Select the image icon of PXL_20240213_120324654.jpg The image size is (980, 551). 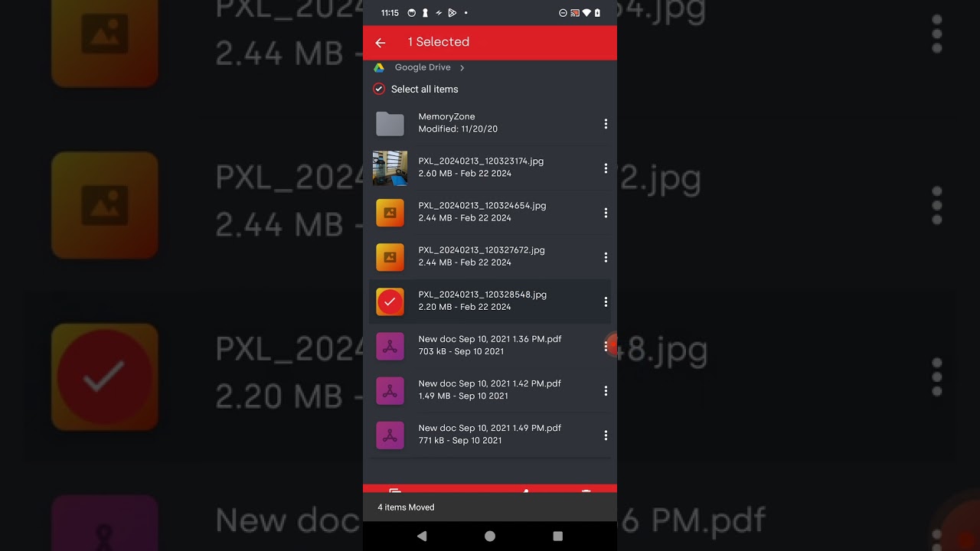[x=390, y=213]
